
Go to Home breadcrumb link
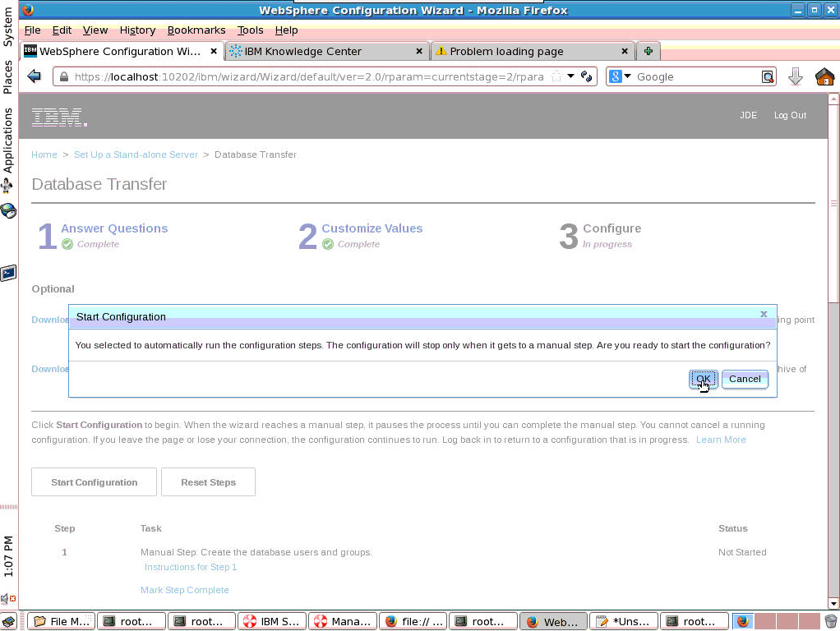point(44,154)
